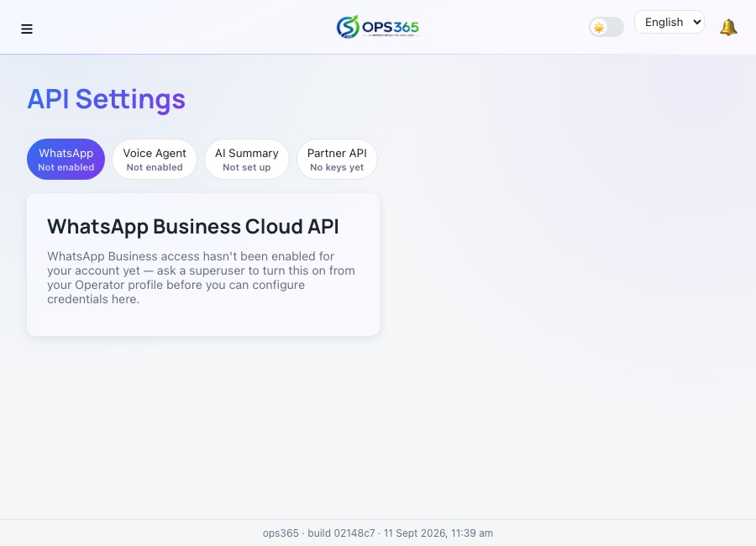Viewport: 756px width, 546px height.
Task: Open the hamburger navigation menu
Action: pos(27,29)
